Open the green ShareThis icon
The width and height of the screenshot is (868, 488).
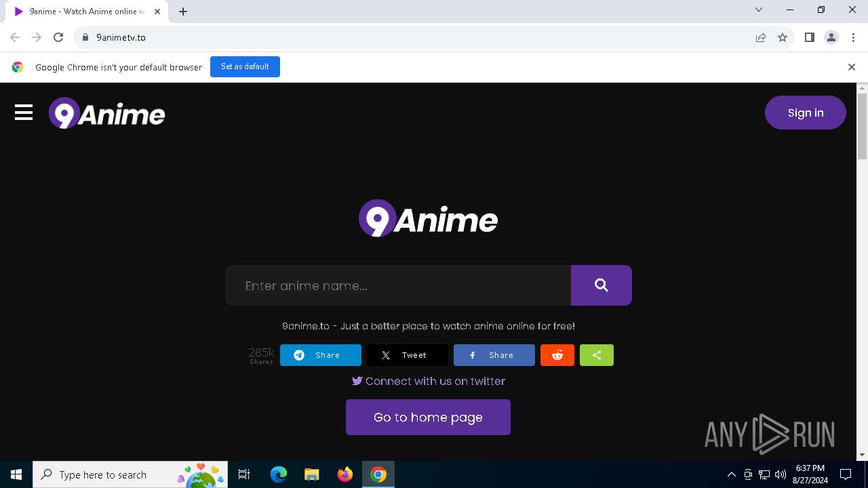point(597,355)
